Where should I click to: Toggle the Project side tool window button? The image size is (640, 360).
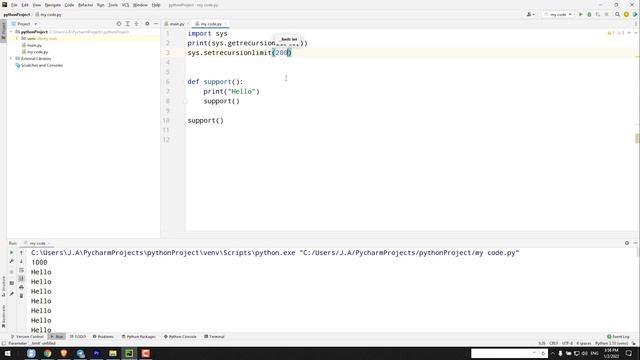click(3, 31)
